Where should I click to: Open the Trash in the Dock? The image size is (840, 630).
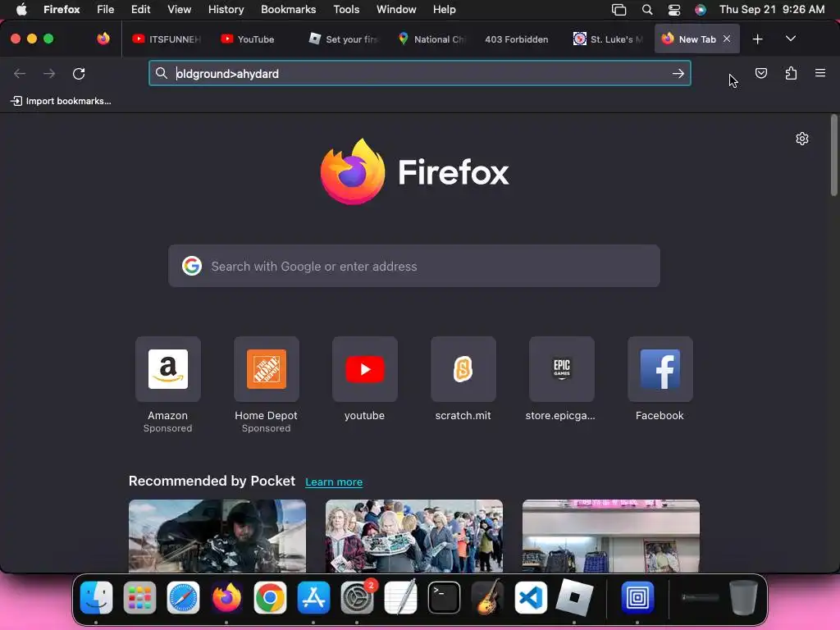click(743, 597)
